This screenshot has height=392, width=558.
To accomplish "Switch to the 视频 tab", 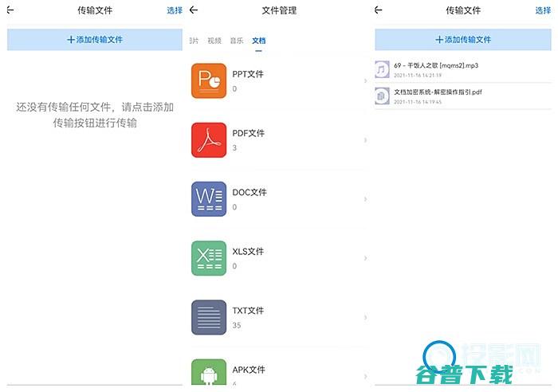I will [x=214, y=41].
